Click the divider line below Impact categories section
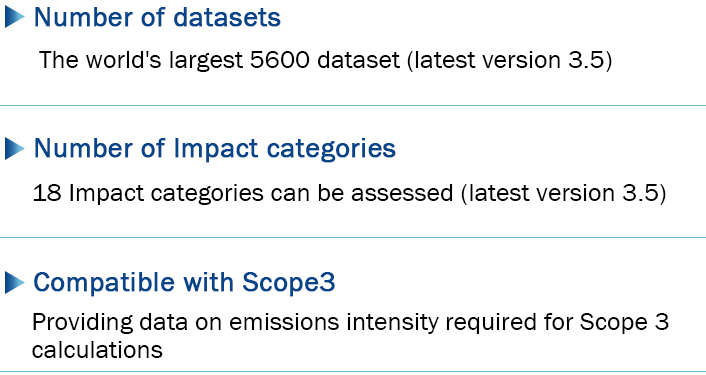Image resolution: width=706 pixels, height=375 pixels. pos(353,237)
